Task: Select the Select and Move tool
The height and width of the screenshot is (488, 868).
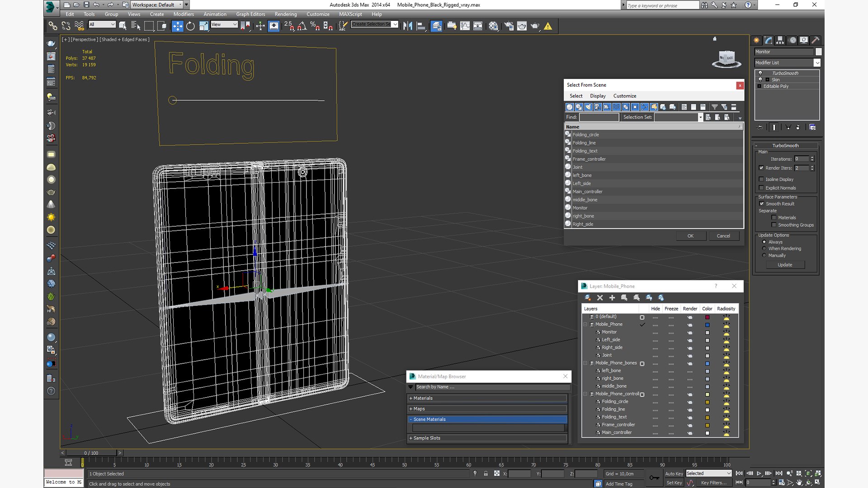Action: point(178,26)
